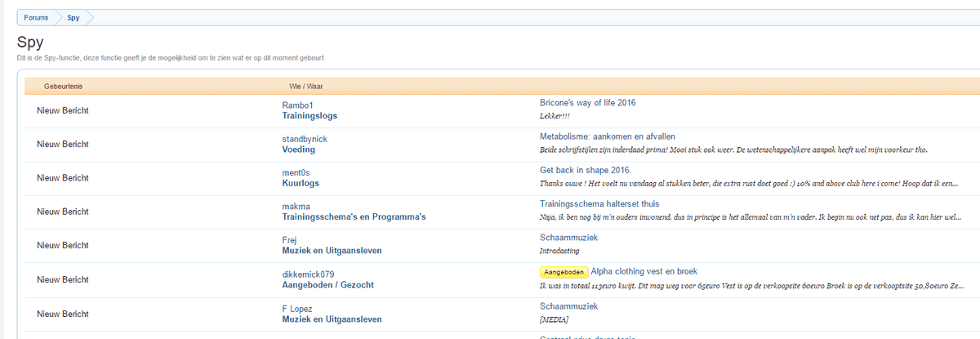980x339 pixels.
Task: Click the Forums breadcrumb link
Action: 36,17
